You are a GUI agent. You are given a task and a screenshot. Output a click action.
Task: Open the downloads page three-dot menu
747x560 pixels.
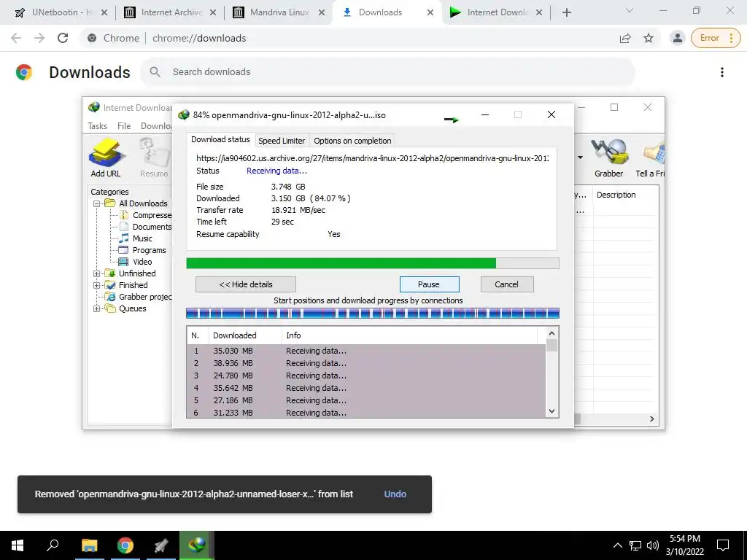click(722, 72)
